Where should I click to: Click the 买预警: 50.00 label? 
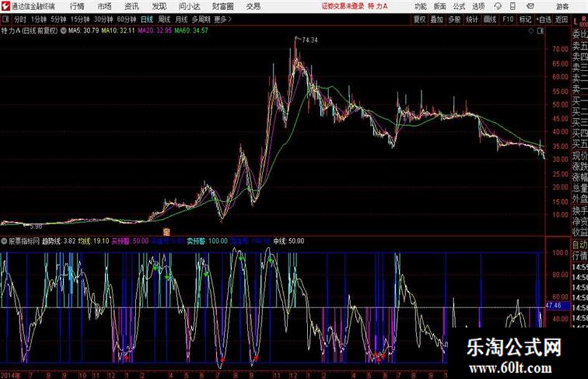(130, 241)
